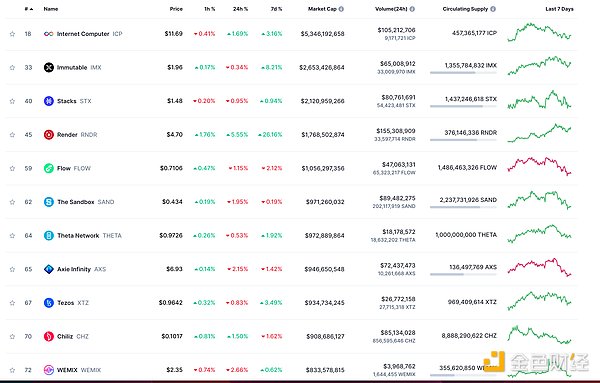
Task: Sort the table by 24h % column
Action: (240, 9)
